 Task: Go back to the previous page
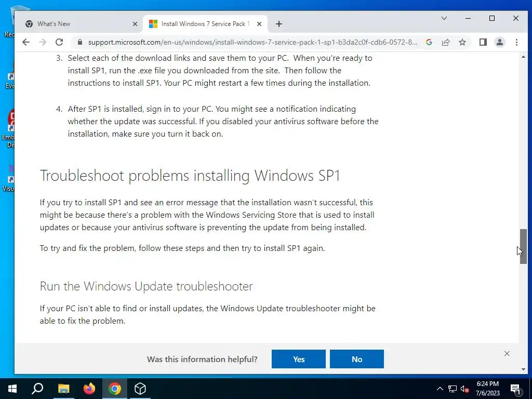tap(26, 42)
